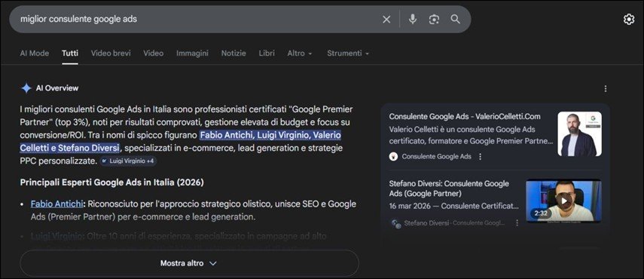
Task: Switch to Video brevi tab
Action: [111, 53]
